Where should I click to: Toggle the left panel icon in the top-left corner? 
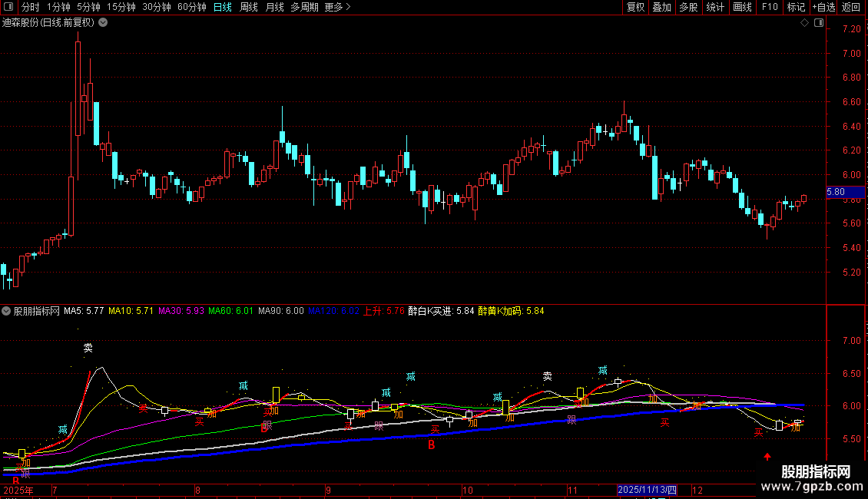8,7
